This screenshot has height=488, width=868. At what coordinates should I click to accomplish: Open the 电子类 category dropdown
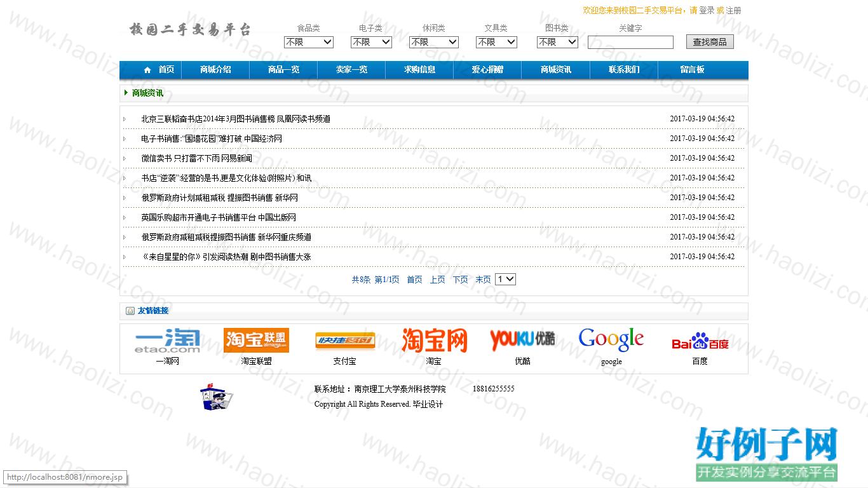click(372, 42)
